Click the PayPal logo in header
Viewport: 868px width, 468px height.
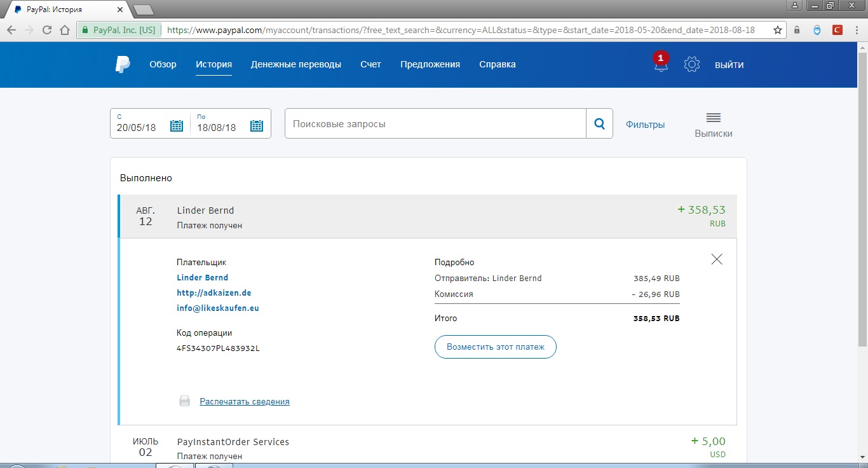pos(123,64)
